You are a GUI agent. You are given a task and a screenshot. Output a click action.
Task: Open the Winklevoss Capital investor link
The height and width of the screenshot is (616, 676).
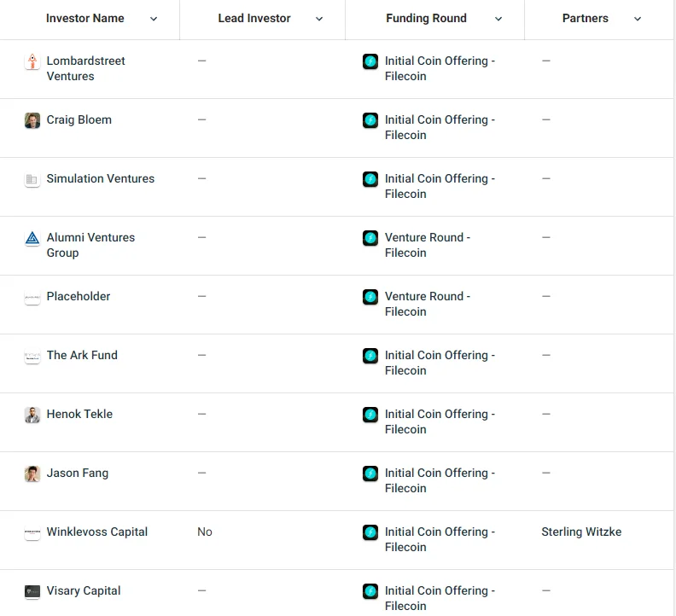coord(97,532)
